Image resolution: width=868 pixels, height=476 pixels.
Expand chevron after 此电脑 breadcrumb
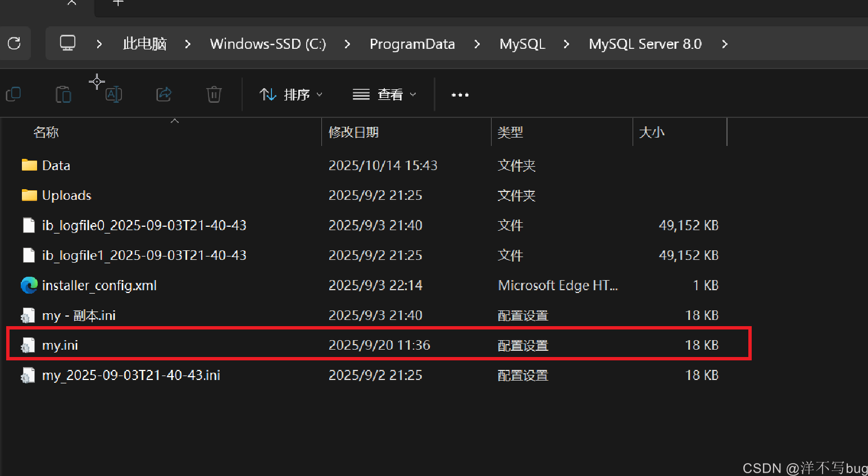pos(188,44)
